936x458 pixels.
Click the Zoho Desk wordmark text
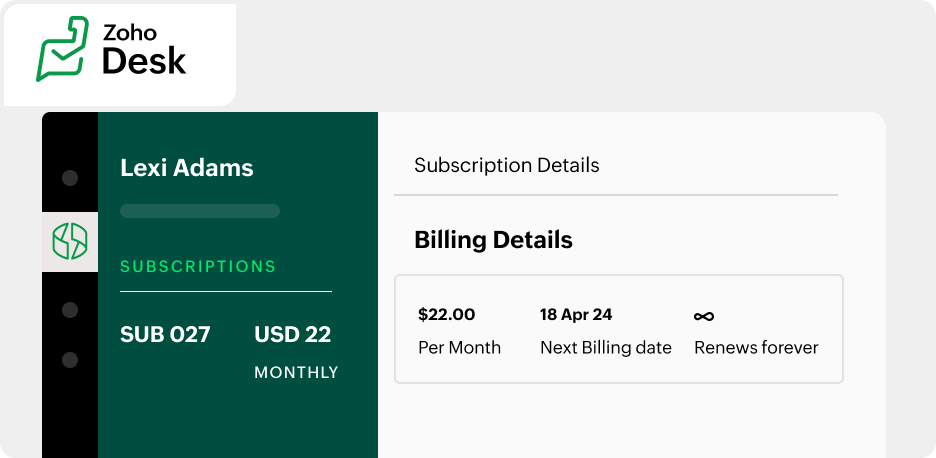click(144, 50)
